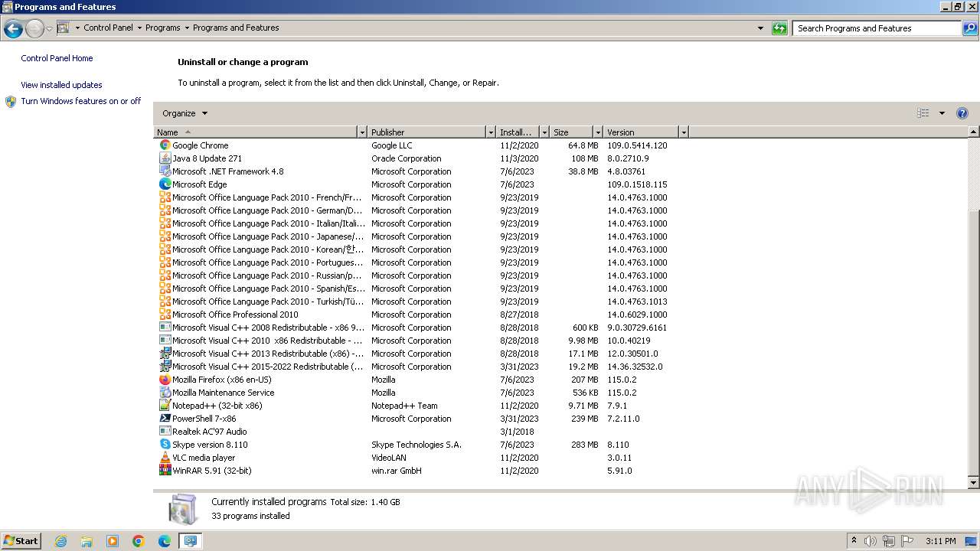The height and width of the screenshot is (551, 980).
Task: Open View installed updates link
Action: pyautogui.click(x=61, y=85)
